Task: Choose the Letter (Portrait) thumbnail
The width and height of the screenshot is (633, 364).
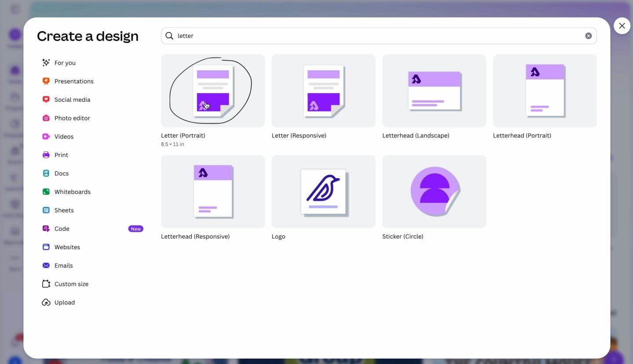Action: pyautogui.click(x=213, y=91)
